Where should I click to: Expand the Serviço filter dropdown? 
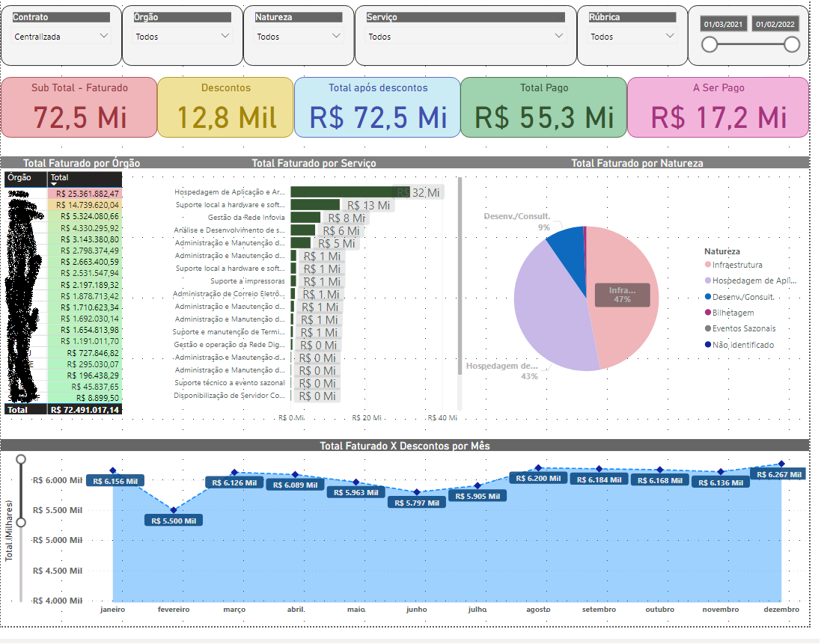466,37
